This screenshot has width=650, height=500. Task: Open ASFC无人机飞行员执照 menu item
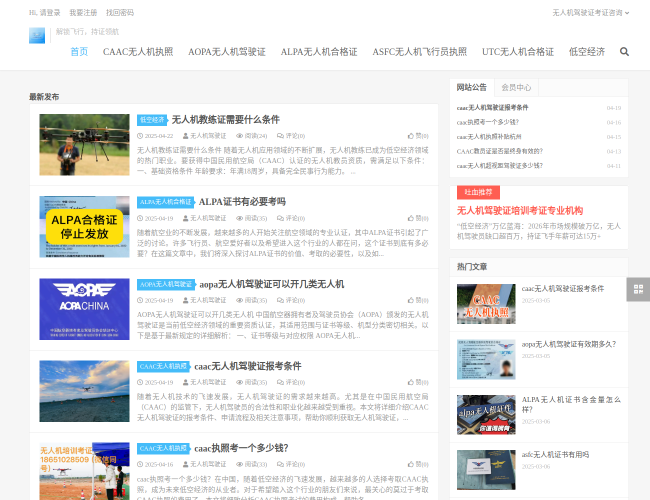point(420,52)
